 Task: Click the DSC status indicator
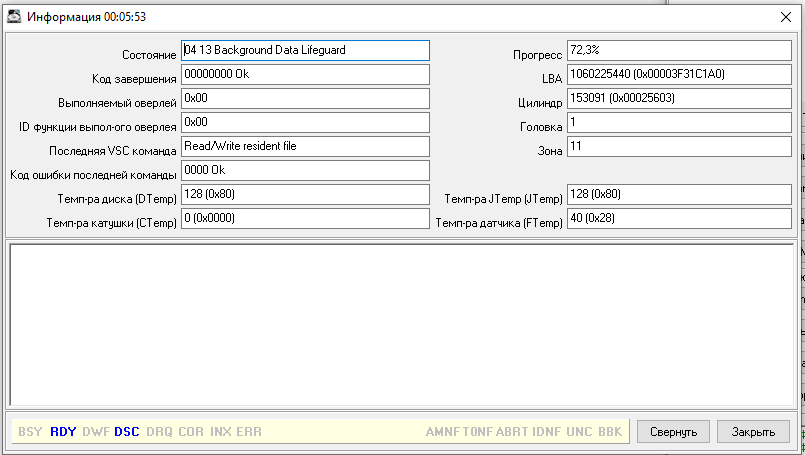click(127, 432)
